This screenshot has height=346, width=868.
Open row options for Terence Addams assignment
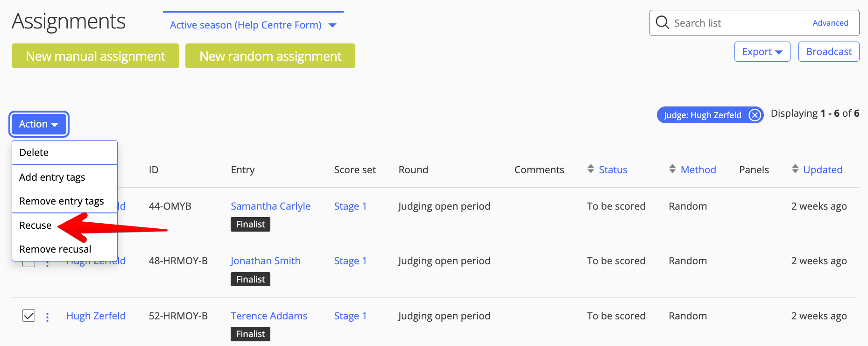click(x=47, y=317)
